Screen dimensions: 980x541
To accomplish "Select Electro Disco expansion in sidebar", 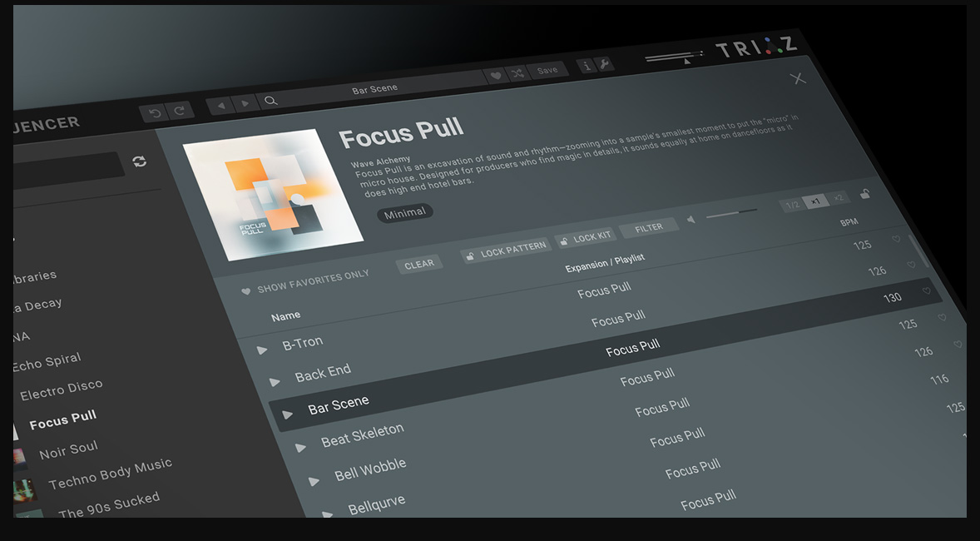I will pyautogui.click(x=61, y=390).
